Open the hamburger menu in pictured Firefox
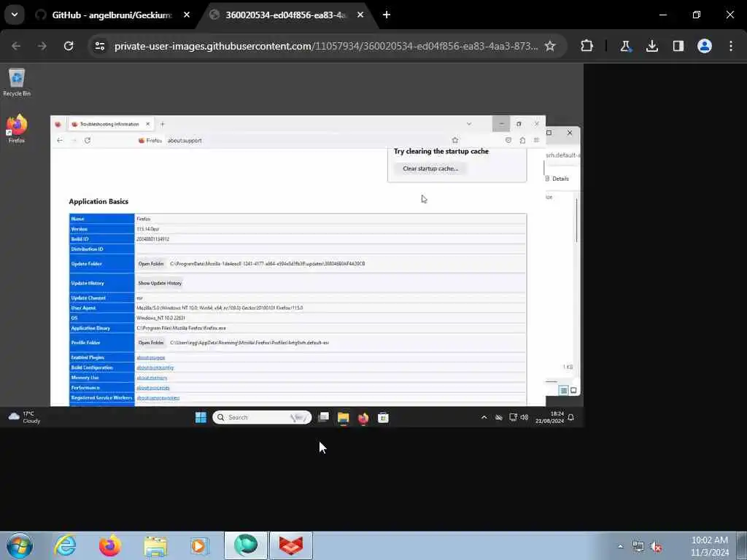 pyautogui.click(x=536, y=141)
